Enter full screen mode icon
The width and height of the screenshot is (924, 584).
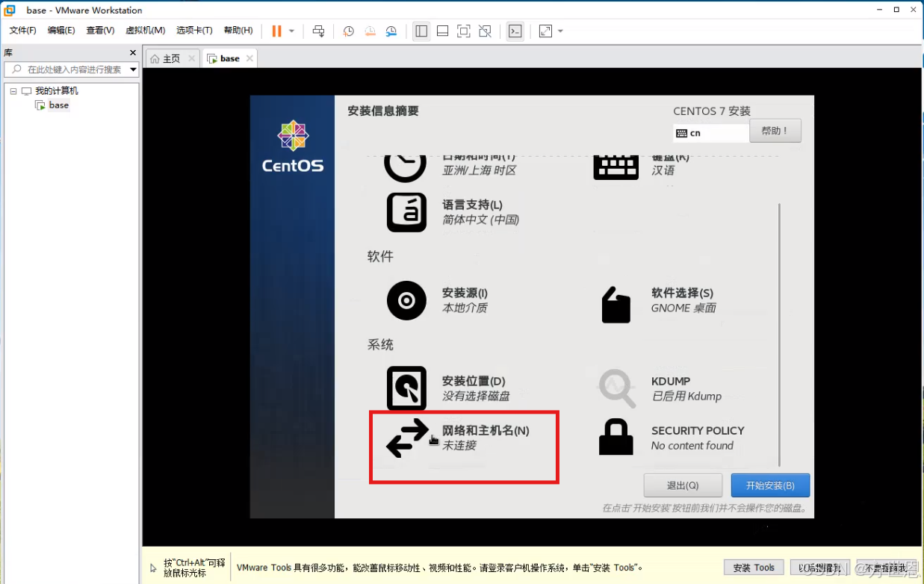[x=464, y=31]
